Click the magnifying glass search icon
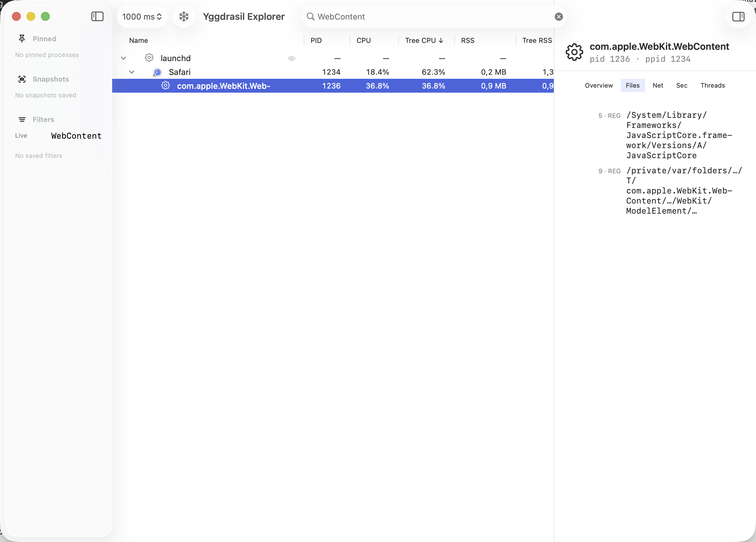 point(310,16)
